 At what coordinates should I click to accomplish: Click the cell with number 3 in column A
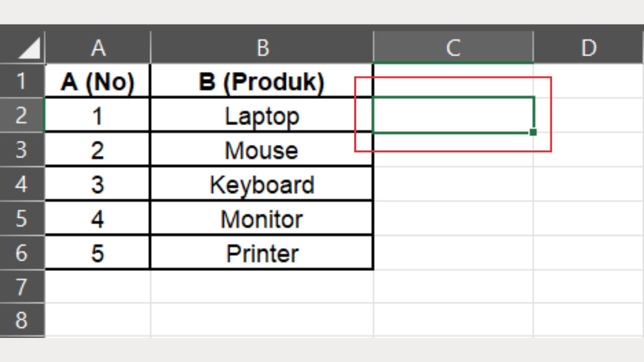98,185
